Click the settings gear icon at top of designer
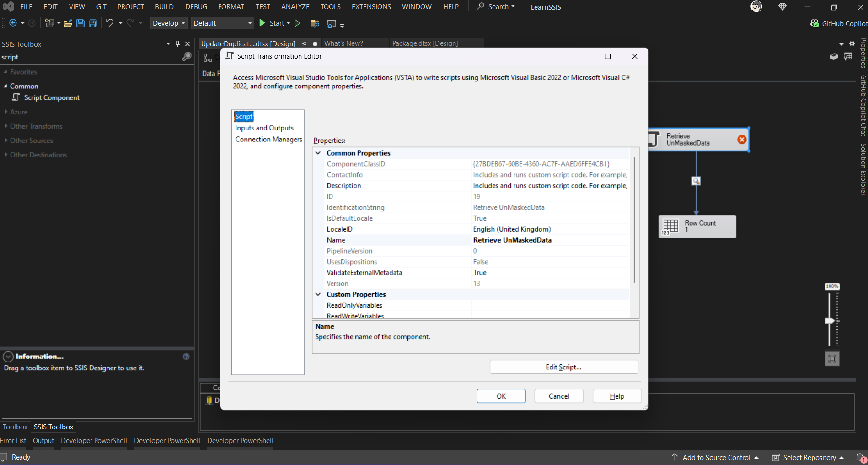 click(852, 43)
